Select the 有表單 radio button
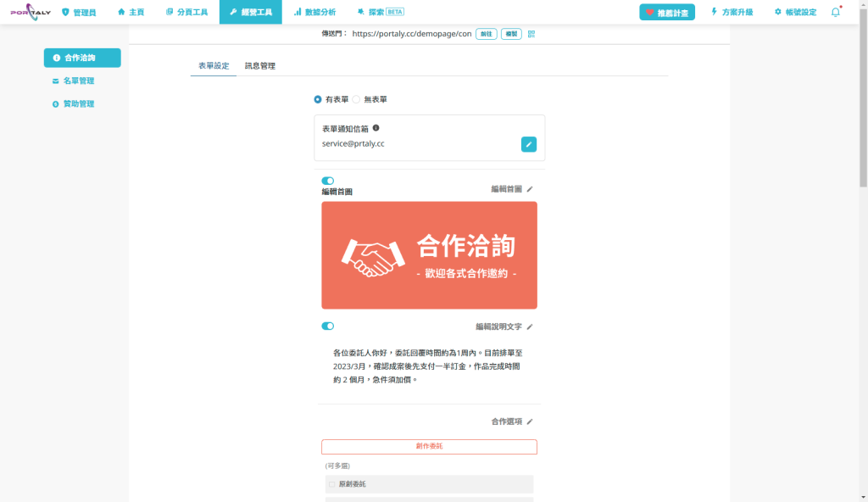Viewport: 868px width, 502px height. pyautogui.click(x=318, y=99)
